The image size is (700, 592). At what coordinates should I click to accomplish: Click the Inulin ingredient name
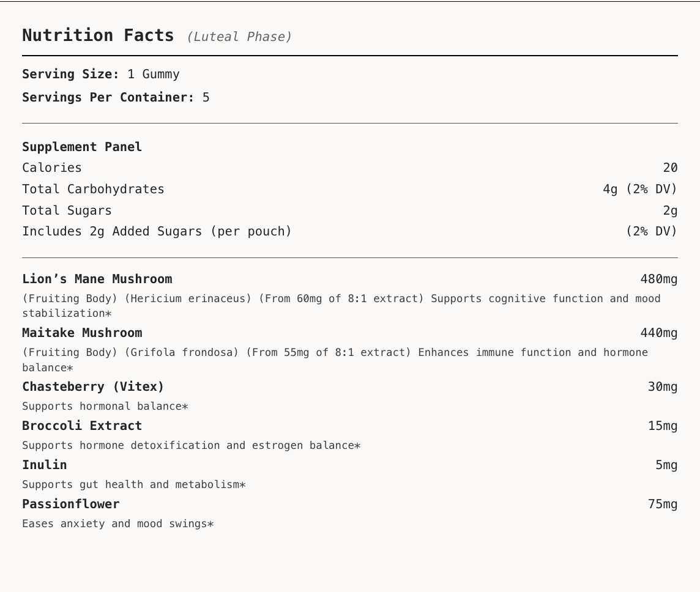pos(45,465)
